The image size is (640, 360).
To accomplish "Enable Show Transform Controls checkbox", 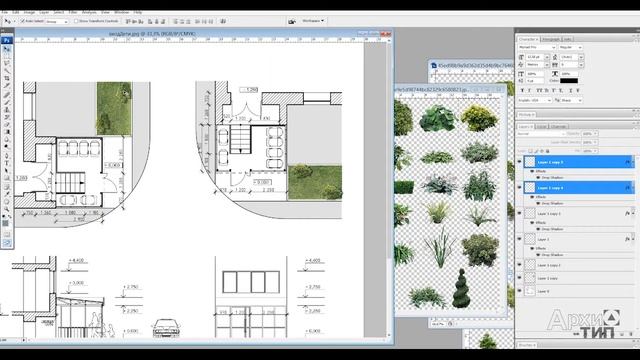I will pos(76,21).
